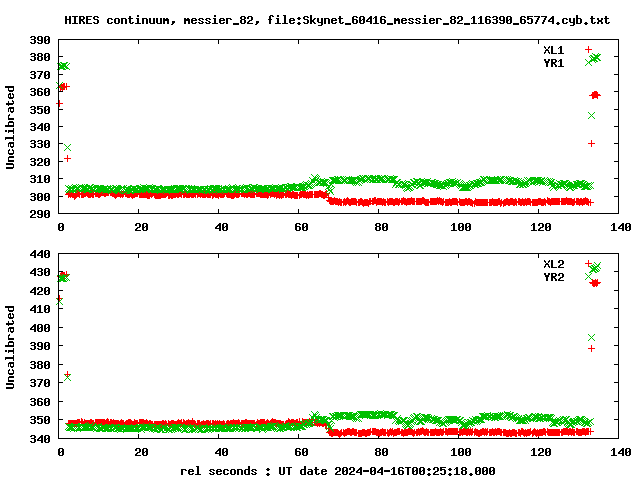Click the red plus marker beside XL2
This screenshot has height=480, width=640.
coord(588,263)
